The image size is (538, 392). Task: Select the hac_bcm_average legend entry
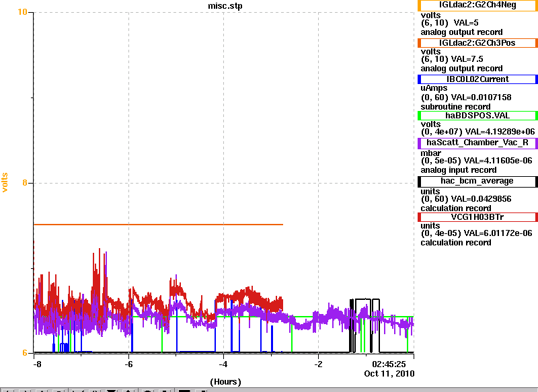click(477, 182)
